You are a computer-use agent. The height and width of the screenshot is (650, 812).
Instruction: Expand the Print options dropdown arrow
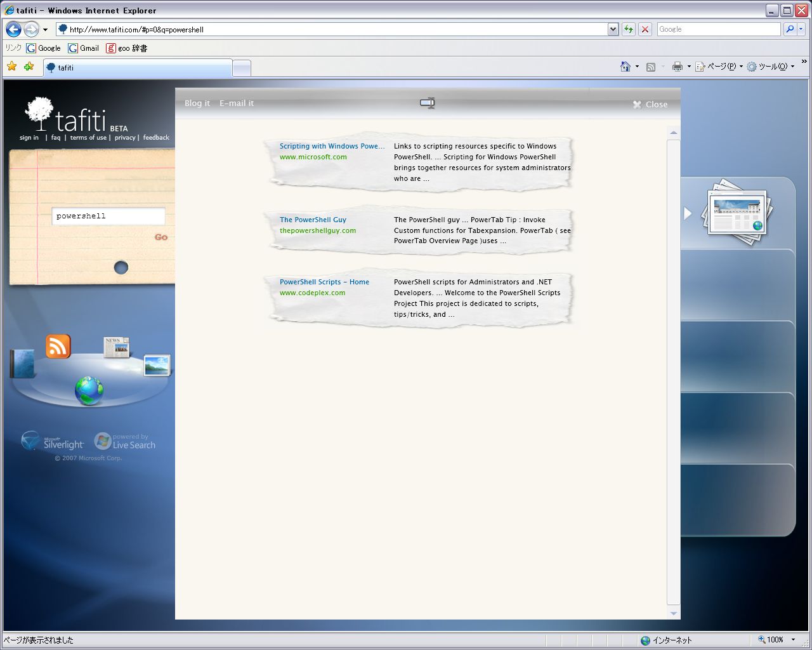click(689, 67)
